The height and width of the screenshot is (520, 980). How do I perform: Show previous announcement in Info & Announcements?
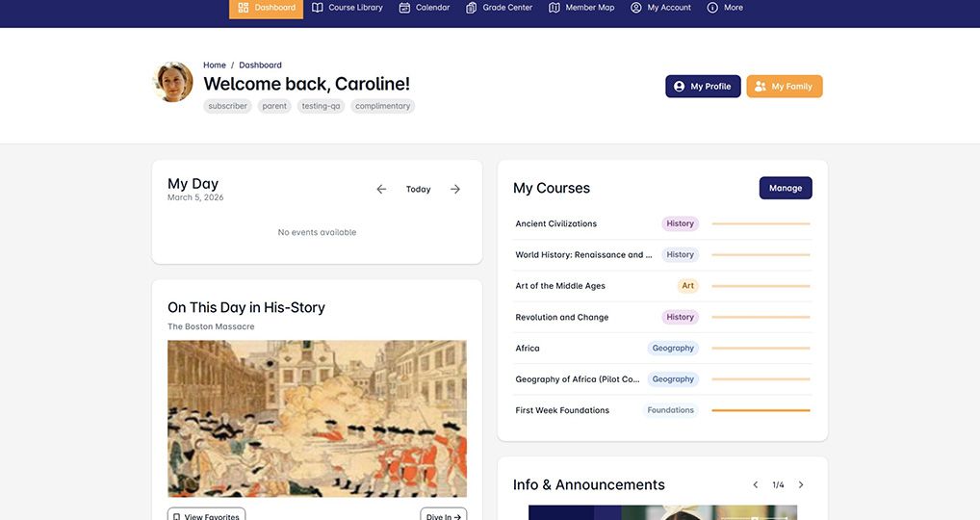[756, 485]
